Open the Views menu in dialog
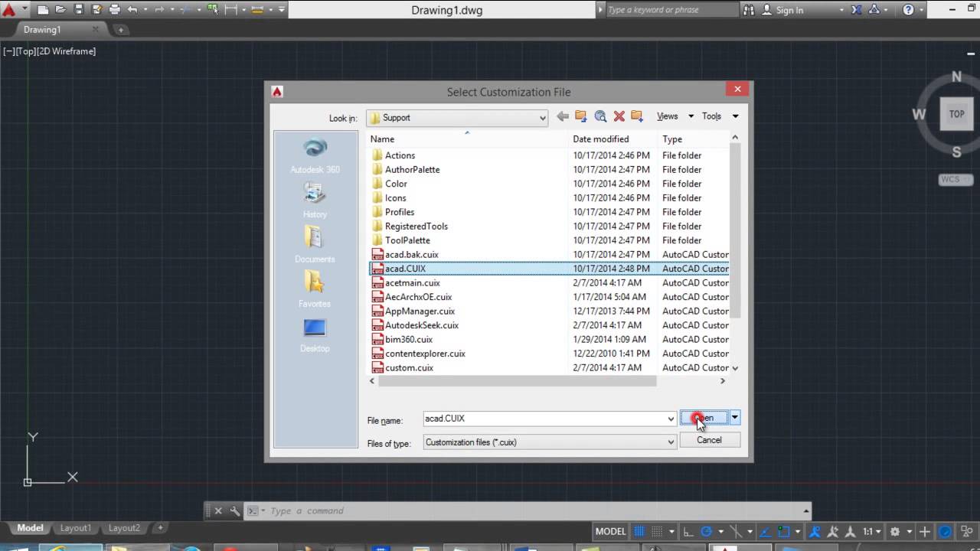 click(675, 116)
